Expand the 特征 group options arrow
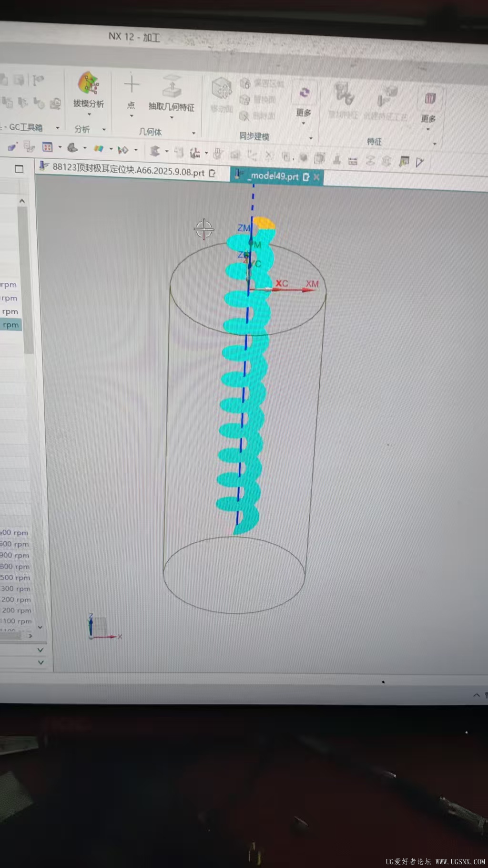488x868 pixels. pyautogui.click(x=435, y=144)
